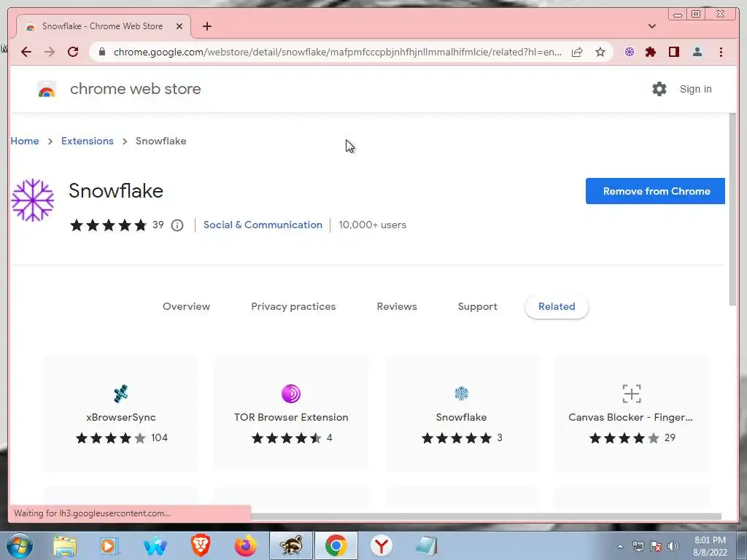Switch to the Reviews tab
This screenshot has height=560, width=747.
[x=397, y=307]
